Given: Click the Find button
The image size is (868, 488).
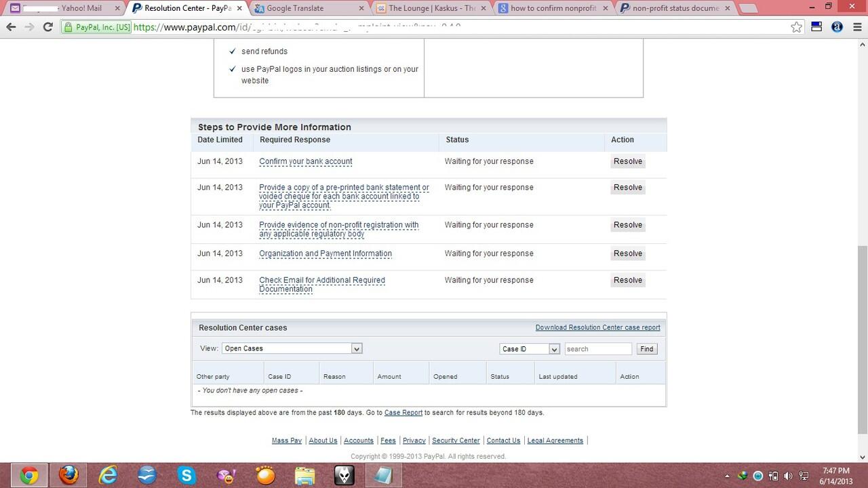Looking at the screenshot, I should [x=647, y=349].
